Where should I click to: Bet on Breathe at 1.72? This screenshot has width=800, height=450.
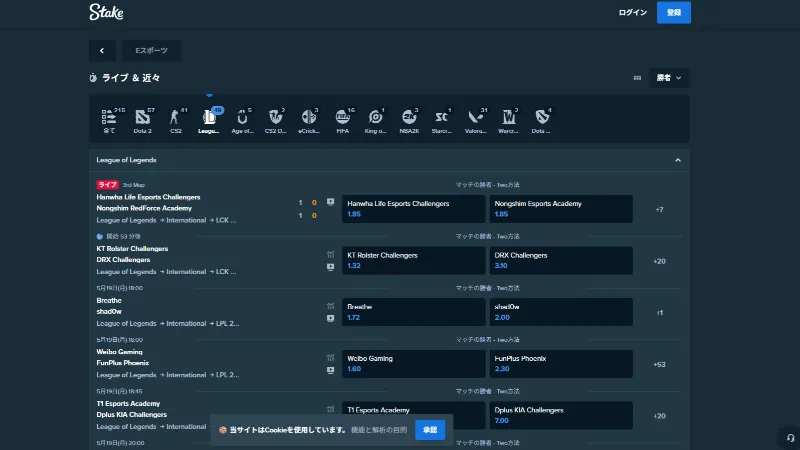tap(413, 312)
